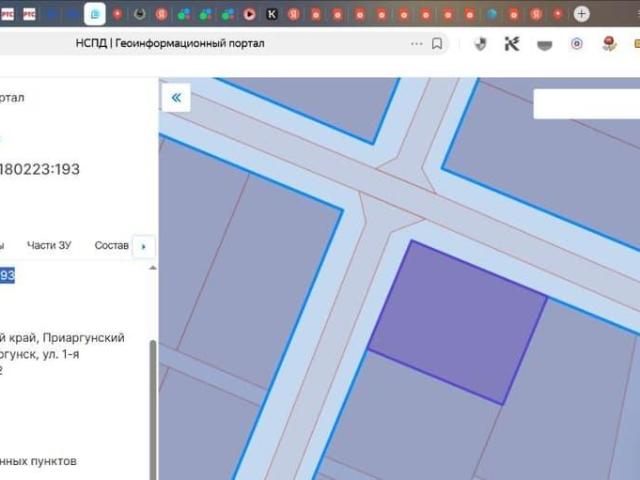
Task: Open the three-dots page menu in address bar
Action: pyautogui.click(x=416, y=43)
